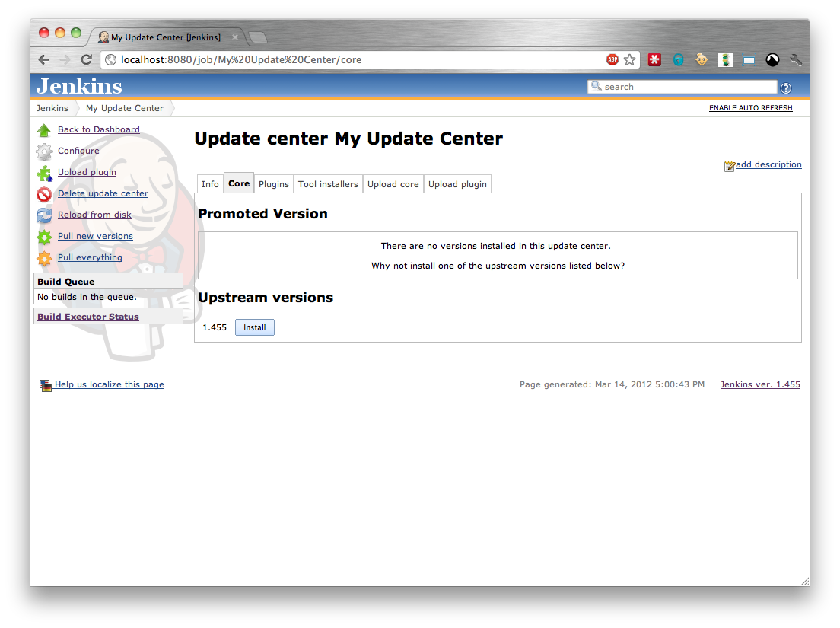Bookmark page with the star icon
Screen dimensions: 840x628
click(x=629, y=59)
